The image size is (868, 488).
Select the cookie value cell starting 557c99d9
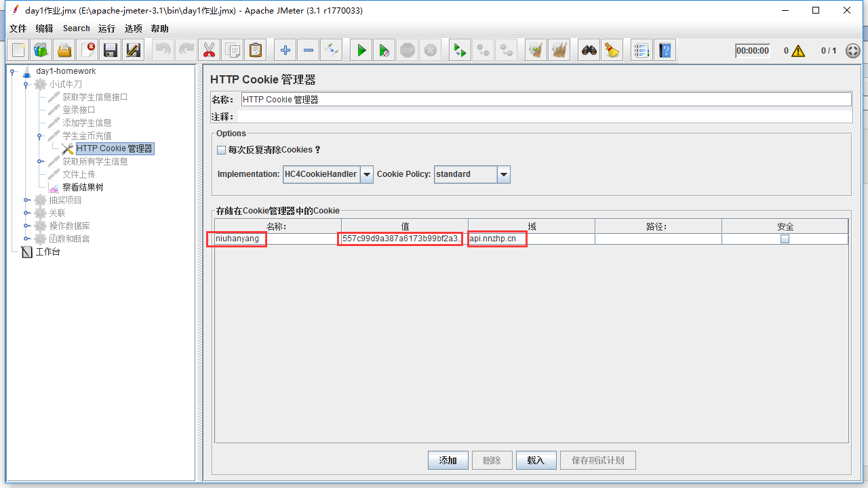(x=405, y=239)
